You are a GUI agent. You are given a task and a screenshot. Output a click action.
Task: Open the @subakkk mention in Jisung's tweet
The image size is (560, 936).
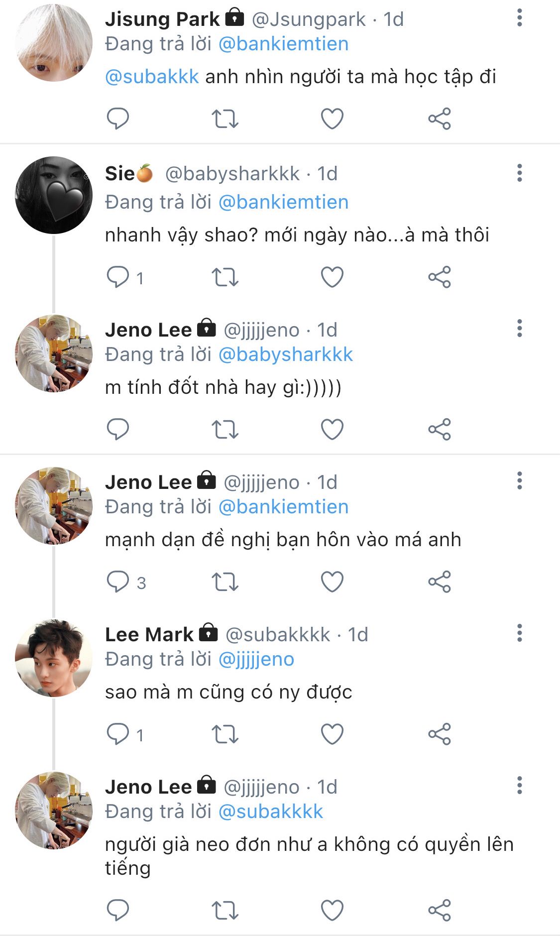(x=152, y=77)
